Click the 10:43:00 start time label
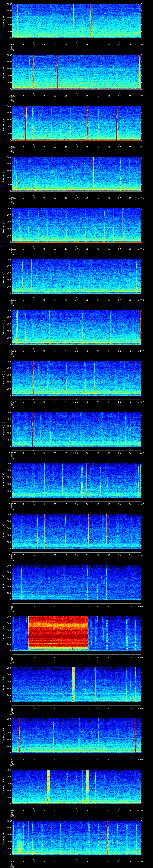Viewport: 153px width, 868px height. click(x=12, y=657)
